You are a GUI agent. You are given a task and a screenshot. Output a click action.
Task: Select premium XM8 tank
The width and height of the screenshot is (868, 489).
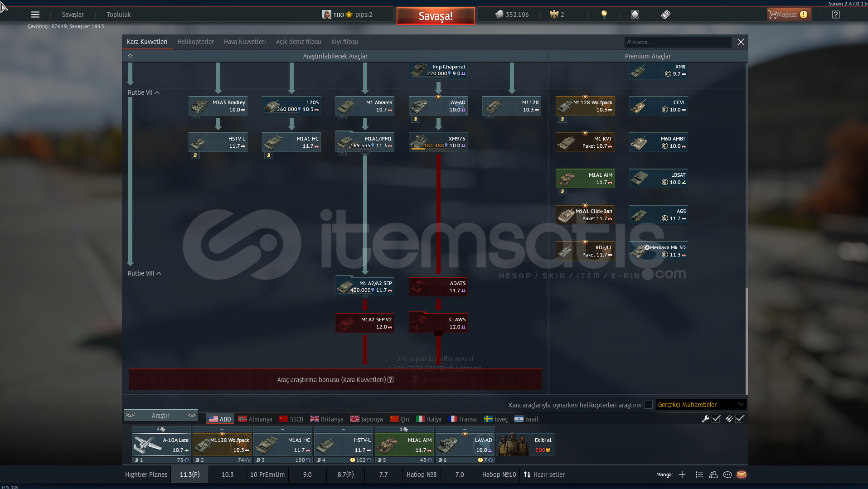click(659, 70)
